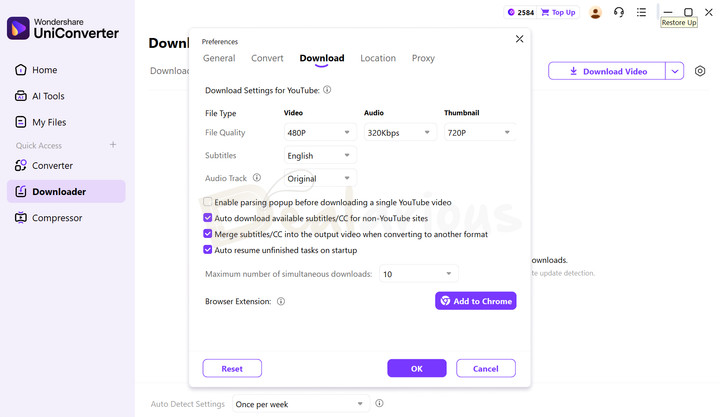Open the hamburger menu in title bar

(x=643, y=13)
